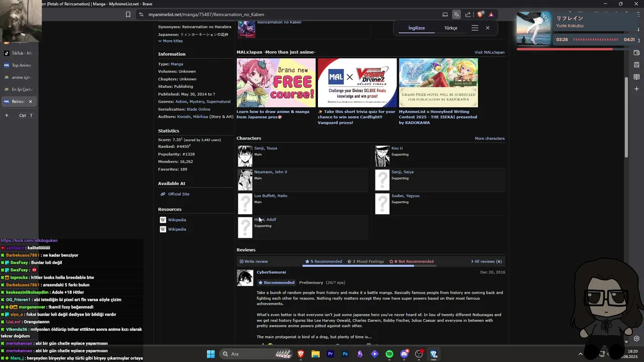Expand All reviews (6) chevron link
Screen dimensions: 644x362
[x=487, y=261]
